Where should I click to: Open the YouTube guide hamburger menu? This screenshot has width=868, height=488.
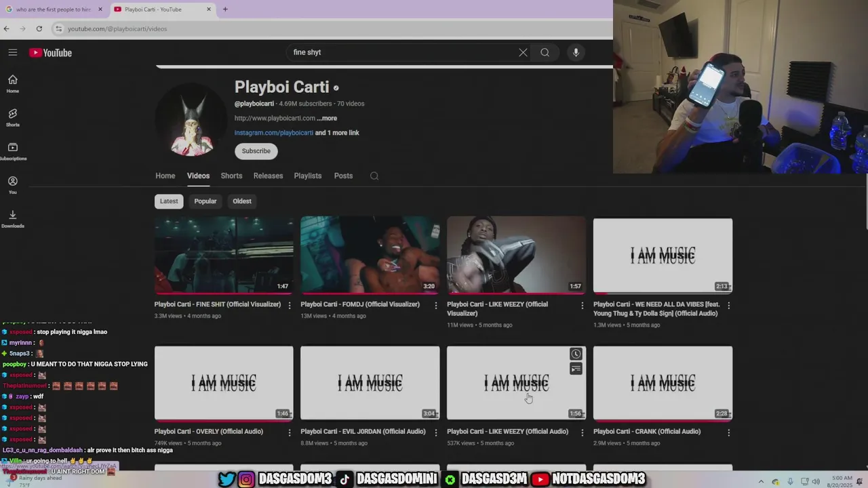pos(13,52)
